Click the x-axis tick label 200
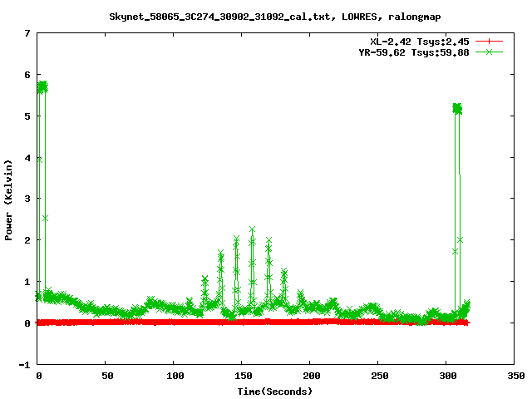This screenshot has height=399, width=532. point(312,376)
